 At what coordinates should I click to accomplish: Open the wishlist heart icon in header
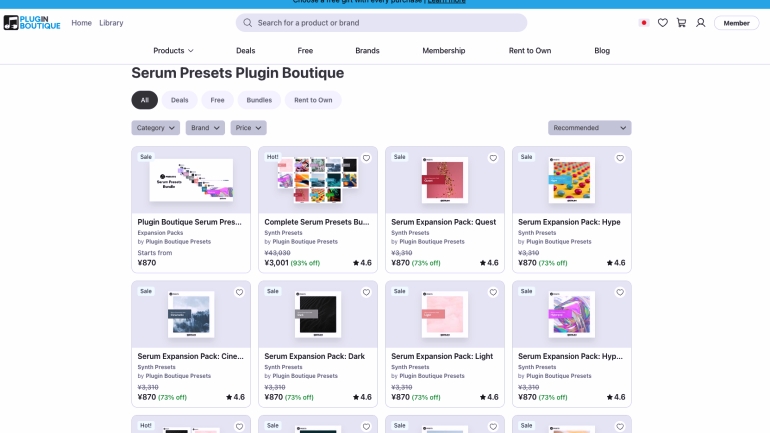pyautogui.click(x=662, y=23)
